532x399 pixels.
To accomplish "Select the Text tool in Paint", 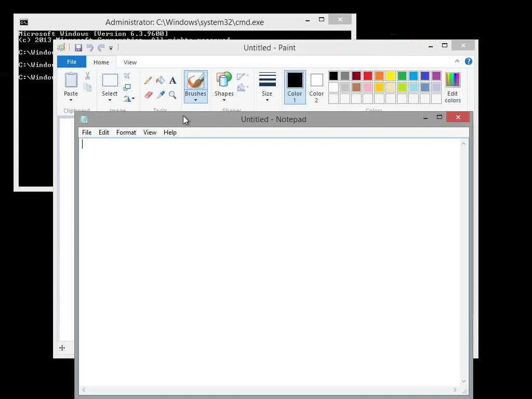I will 172,81.
